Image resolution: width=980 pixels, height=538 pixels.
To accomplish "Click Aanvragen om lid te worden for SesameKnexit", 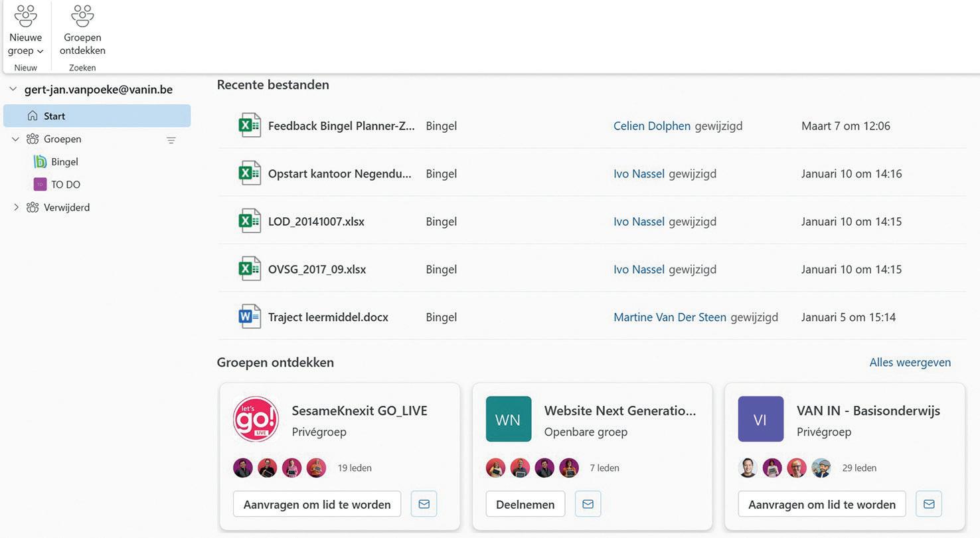I will point(317,504).
